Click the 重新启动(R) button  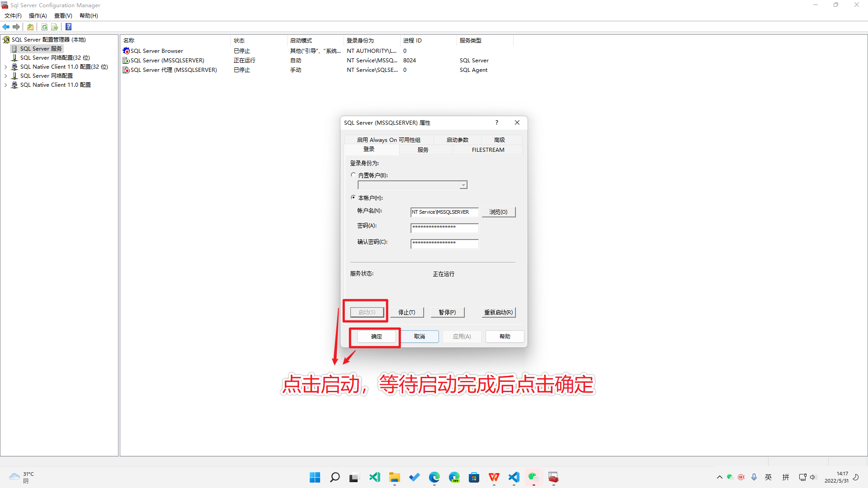click(499, 313)
